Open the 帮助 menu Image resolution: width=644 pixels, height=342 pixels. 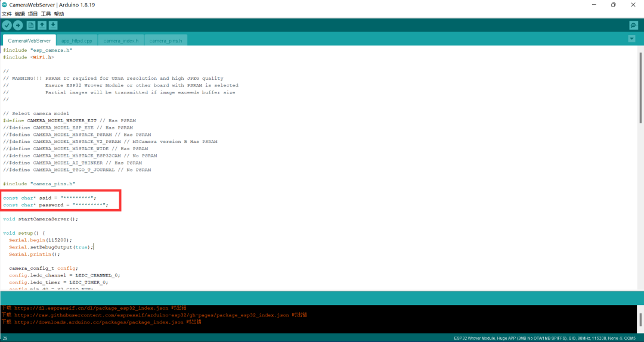tap(59, 14)
